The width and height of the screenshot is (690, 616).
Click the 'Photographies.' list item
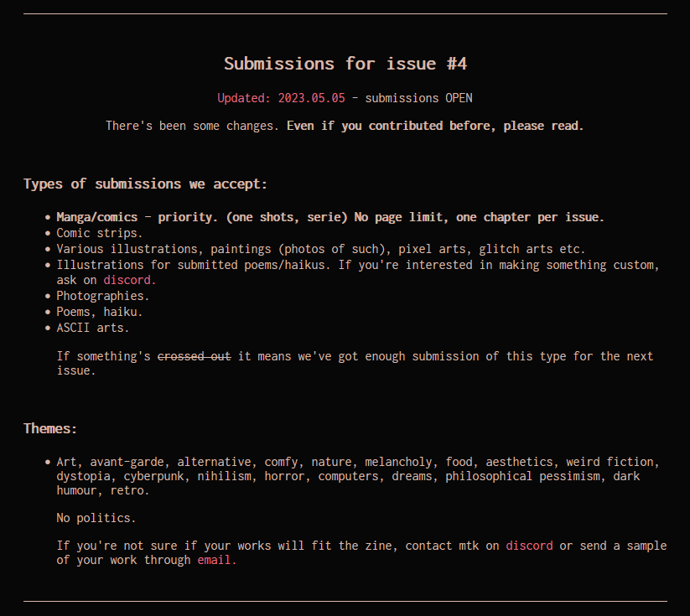(103, 296)
